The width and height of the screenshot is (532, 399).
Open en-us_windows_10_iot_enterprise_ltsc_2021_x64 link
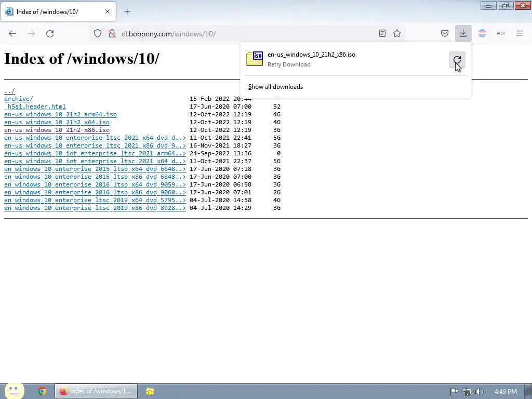coord(95,161)
